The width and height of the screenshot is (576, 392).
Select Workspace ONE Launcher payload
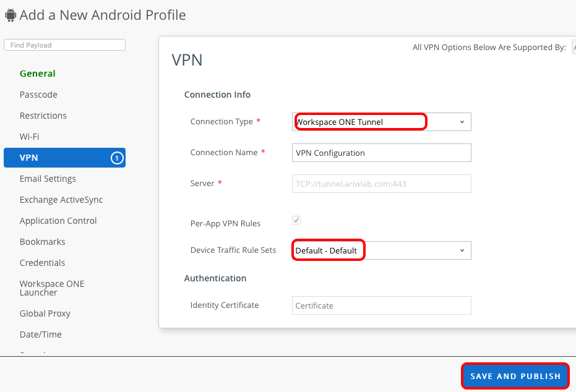click(x=52, y=288)
